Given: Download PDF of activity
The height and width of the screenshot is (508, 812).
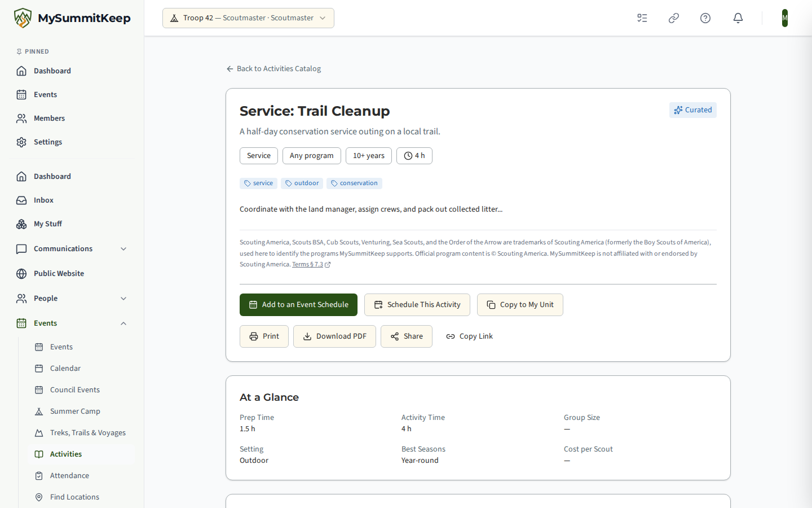Looking at the screenshot, I should coord(334,336).
